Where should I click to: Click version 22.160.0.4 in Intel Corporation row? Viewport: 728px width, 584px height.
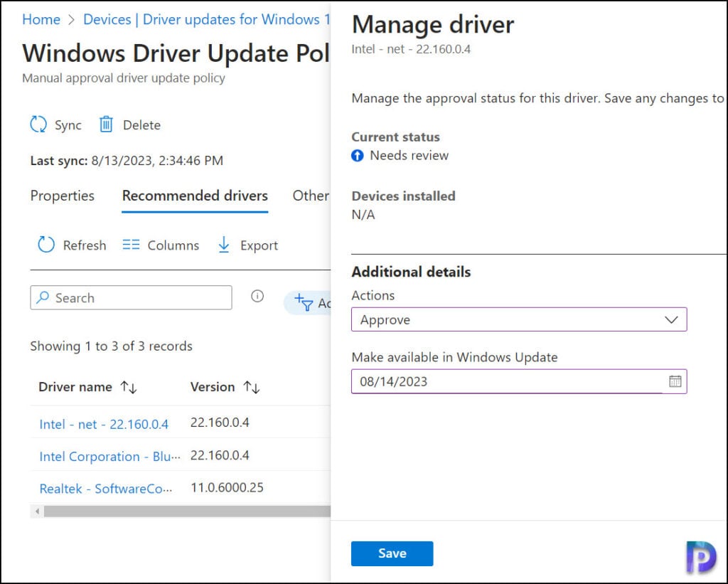[x=220, y=455]
